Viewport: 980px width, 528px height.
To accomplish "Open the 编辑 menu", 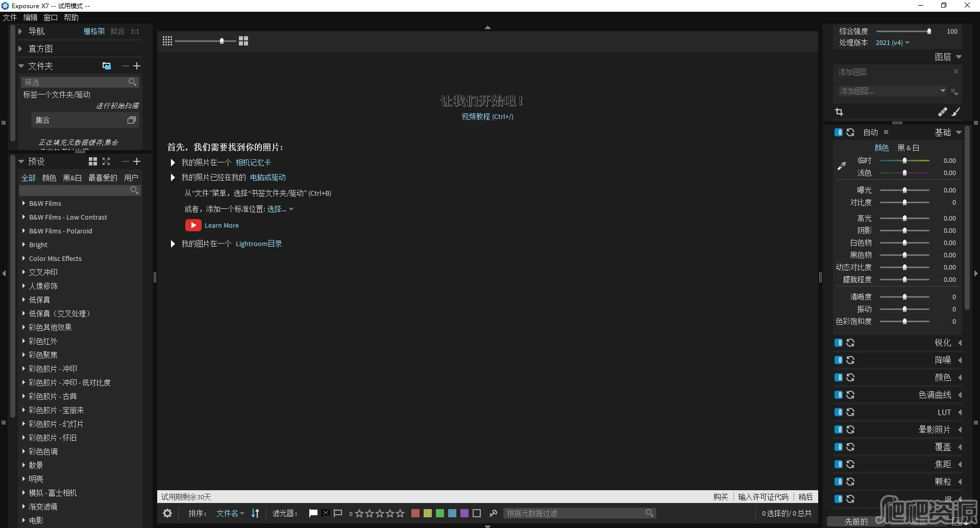I will coord(30,17).
